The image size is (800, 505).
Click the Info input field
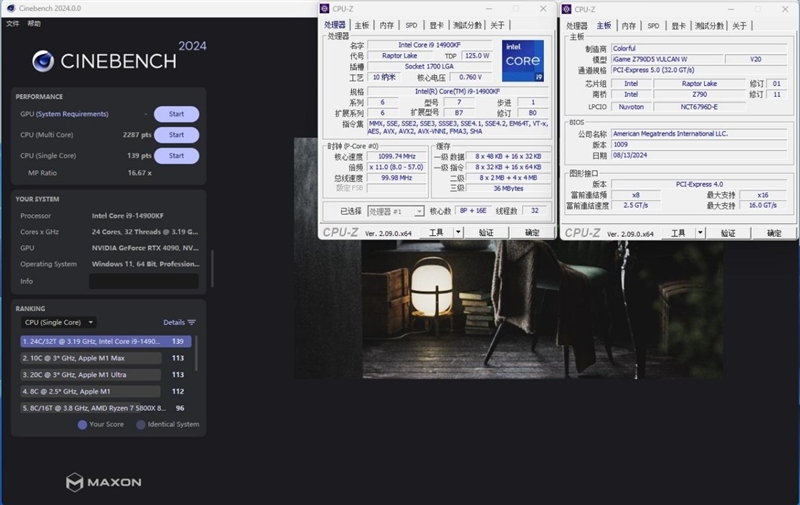point(144,281)
